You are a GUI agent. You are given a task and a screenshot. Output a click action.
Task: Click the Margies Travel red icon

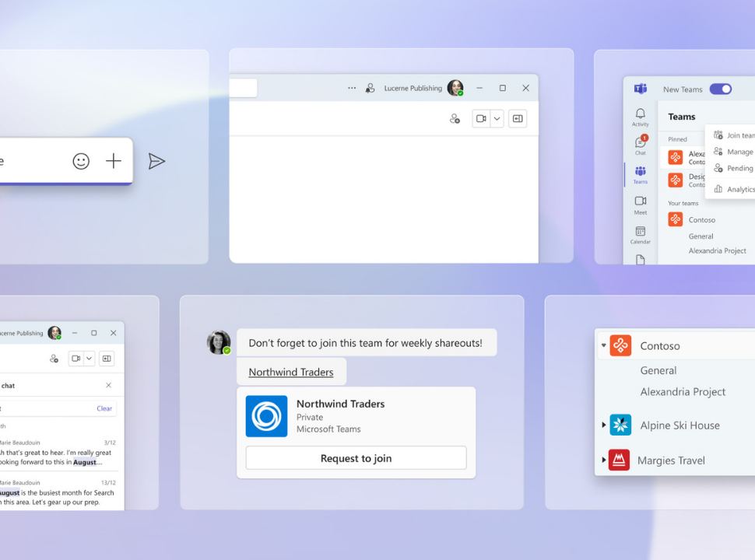point(620,460)
